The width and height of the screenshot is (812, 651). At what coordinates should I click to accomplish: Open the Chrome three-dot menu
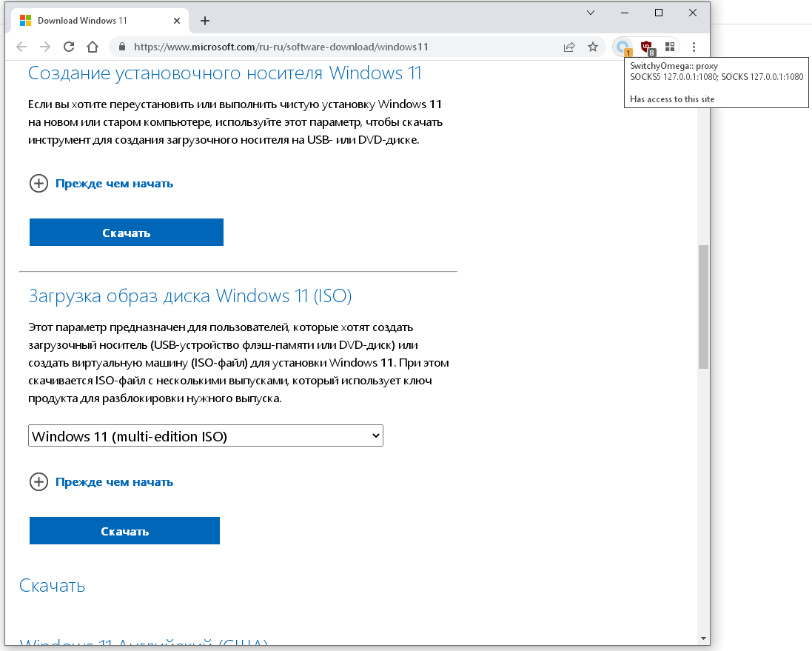coord(694,47)
